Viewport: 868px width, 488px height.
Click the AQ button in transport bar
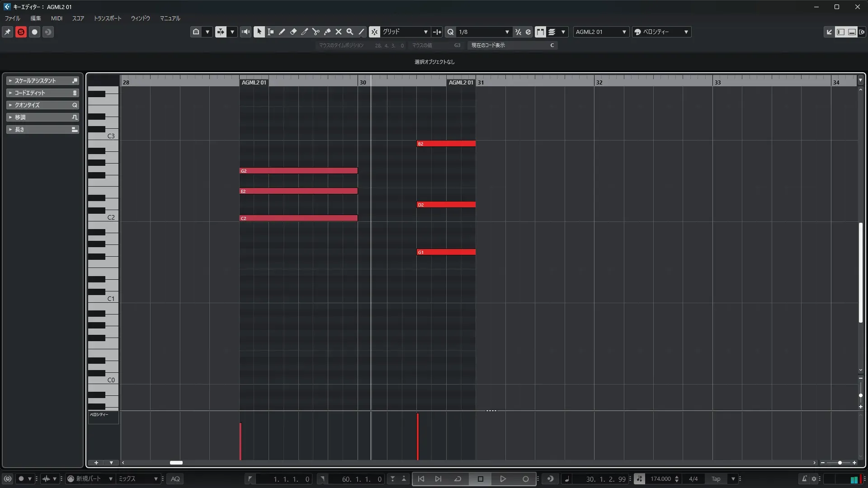[x=175, y=479]
